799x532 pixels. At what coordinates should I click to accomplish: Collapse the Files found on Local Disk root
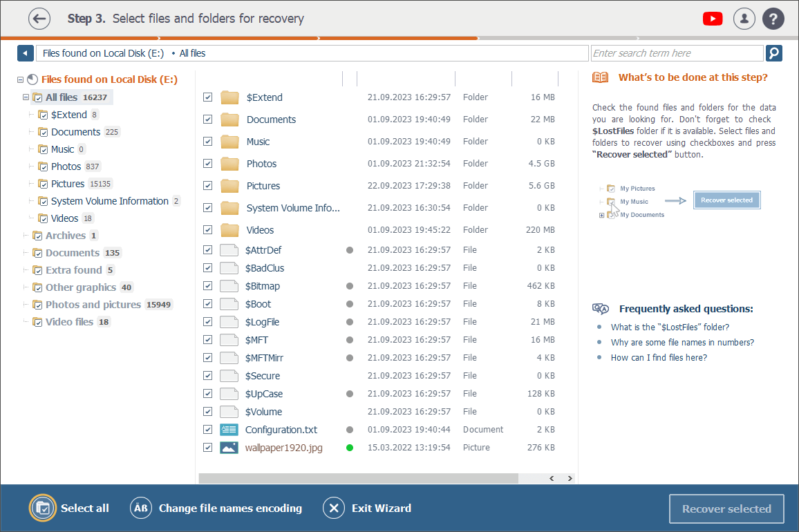pyautogui.click(x=20, y=80)
